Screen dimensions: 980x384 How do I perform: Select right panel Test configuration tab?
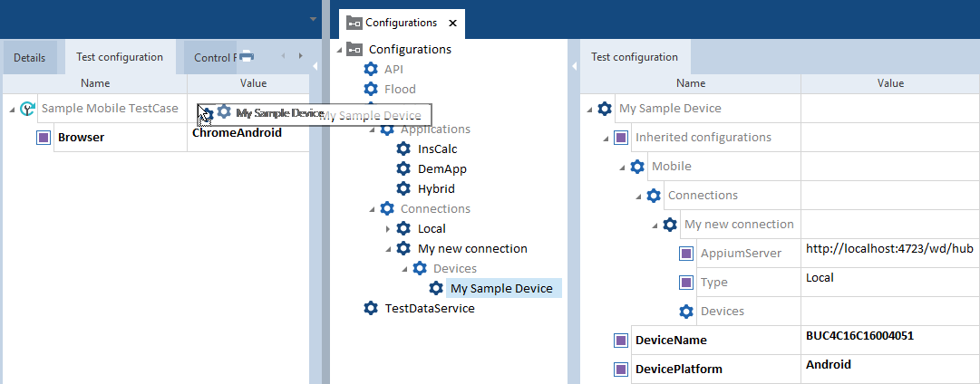coord(635,57)
